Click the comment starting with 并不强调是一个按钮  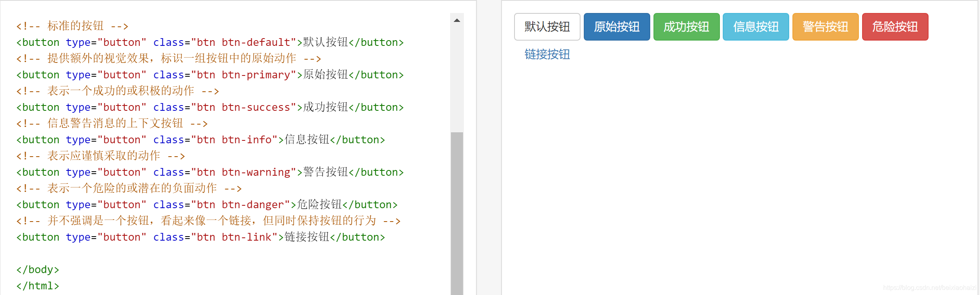[x=208, y=221]
